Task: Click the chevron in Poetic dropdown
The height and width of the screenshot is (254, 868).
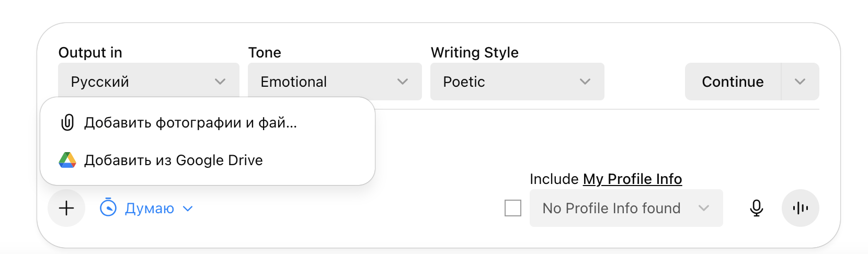Action: point(585,82)
